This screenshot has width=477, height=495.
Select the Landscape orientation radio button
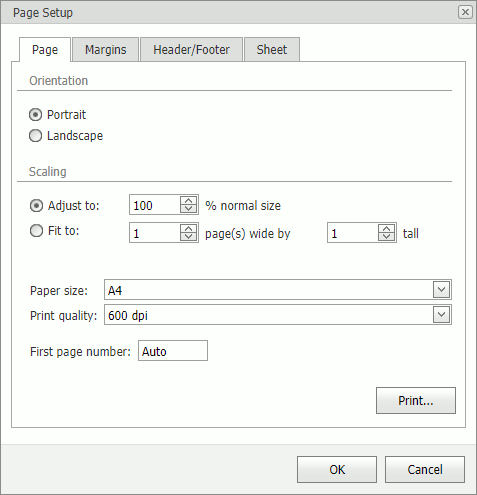pyautogui.click(x=35, y=136)
